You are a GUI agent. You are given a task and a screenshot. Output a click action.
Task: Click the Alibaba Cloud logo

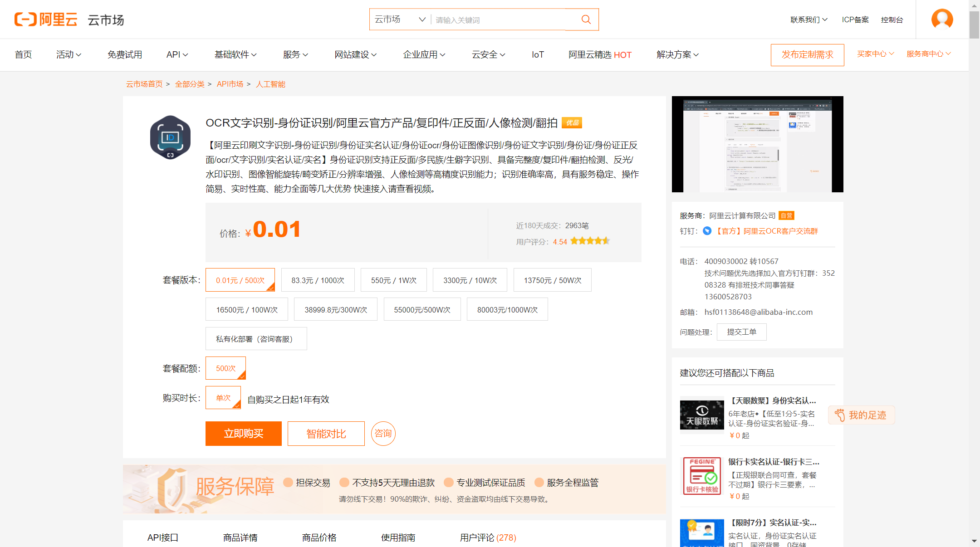(46, 20)
